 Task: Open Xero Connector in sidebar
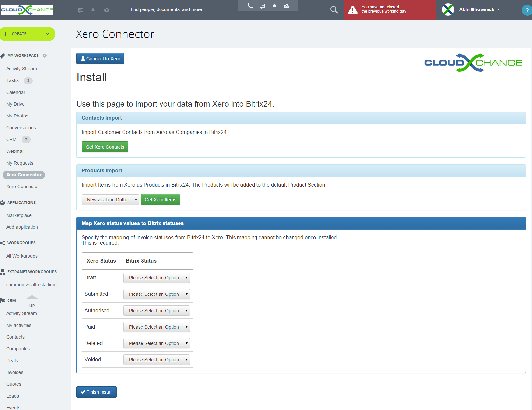23,175
